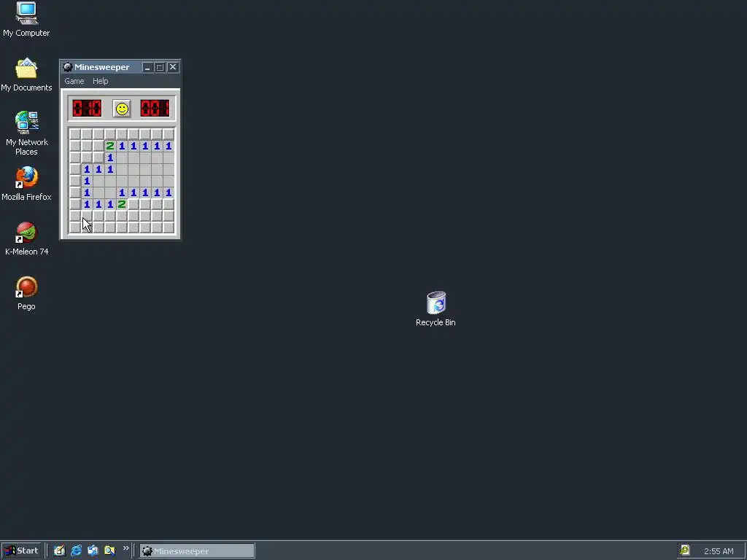747x560 pixels.
Task: Open the Start menu
Action: [21, 551]
